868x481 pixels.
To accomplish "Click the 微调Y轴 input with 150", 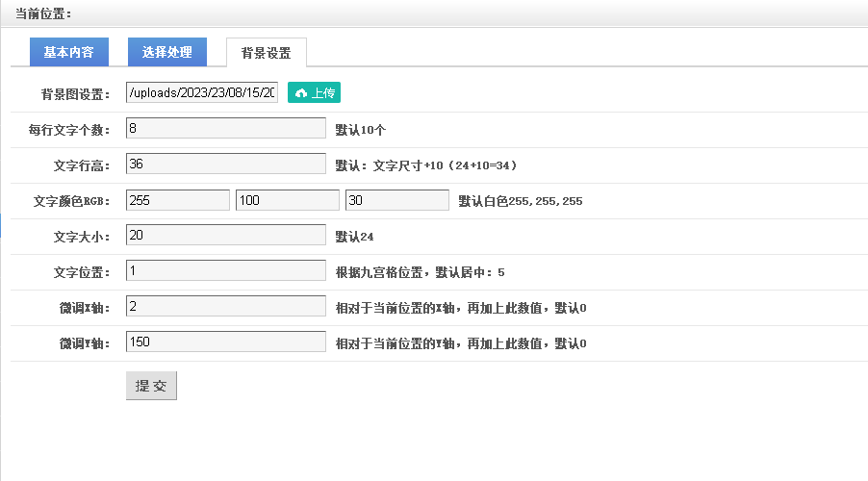I will point(226,342).
